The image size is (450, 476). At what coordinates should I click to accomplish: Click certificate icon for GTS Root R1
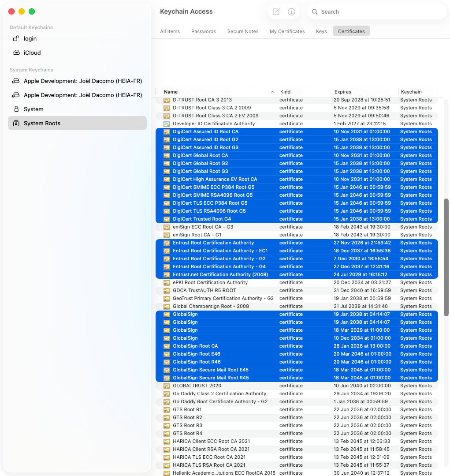[x=167, y=409]
